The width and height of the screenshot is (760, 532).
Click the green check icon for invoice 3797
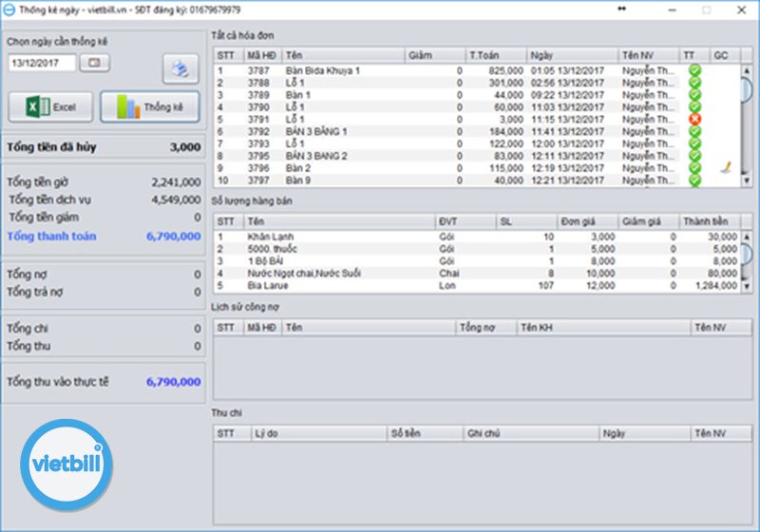694,180
